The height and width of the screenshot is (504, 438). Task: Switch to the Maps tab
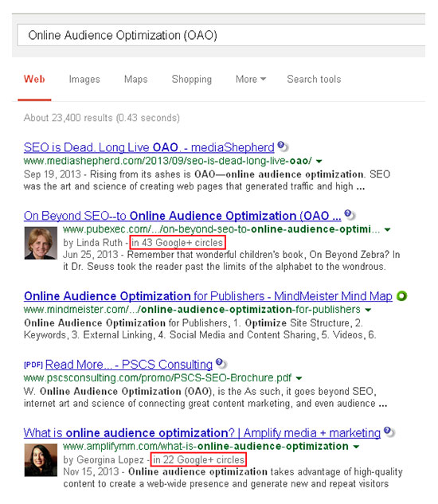pyautogui.click(x=135, y=79)
